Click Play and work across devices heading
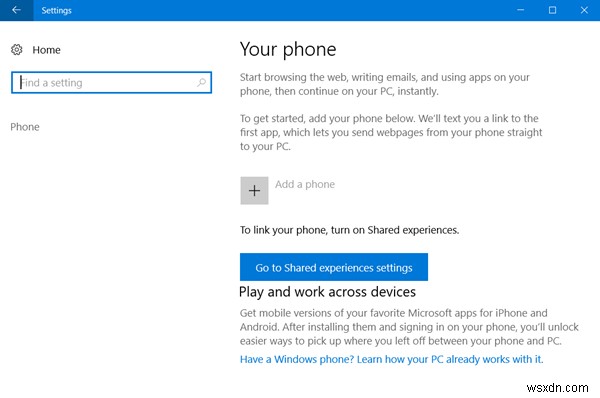600x398 pixels. pyautogui.click(x=327, y=292)
